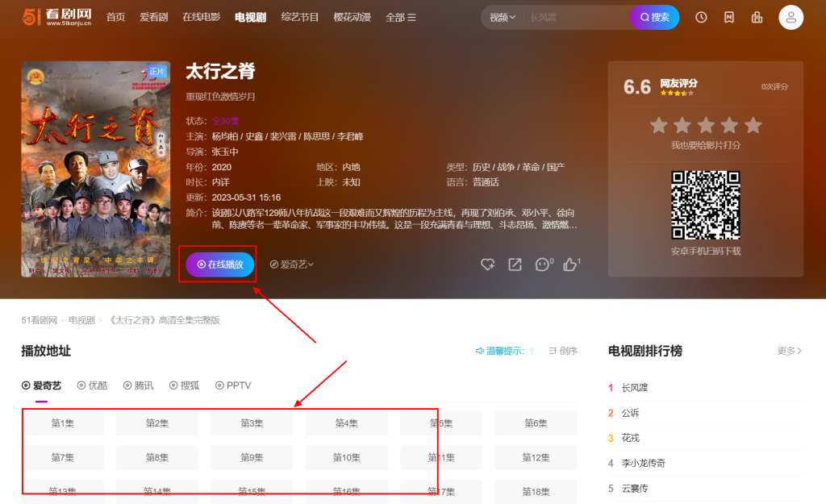Select 腾讯 playback source
The height and width of the screenshot is (504, 826).
(138, 385)
